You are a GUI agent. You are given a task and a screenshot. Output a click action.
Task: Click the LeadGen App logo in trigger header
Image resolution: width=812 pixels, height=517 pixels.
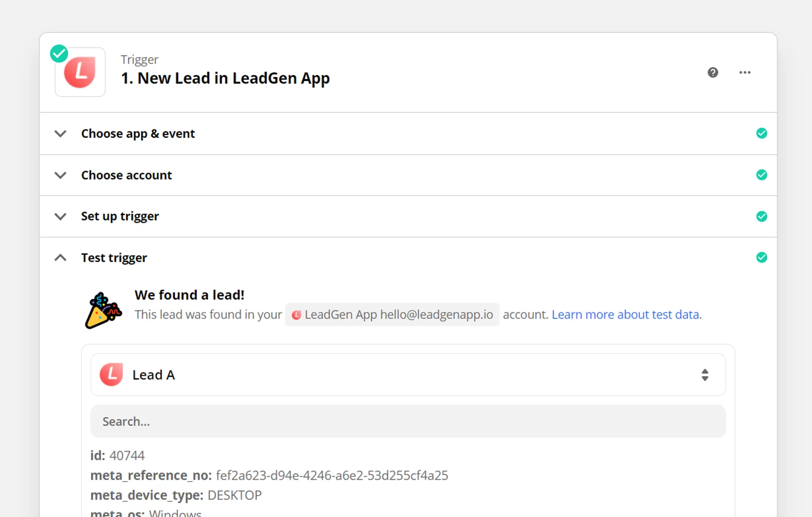(80, 72)
